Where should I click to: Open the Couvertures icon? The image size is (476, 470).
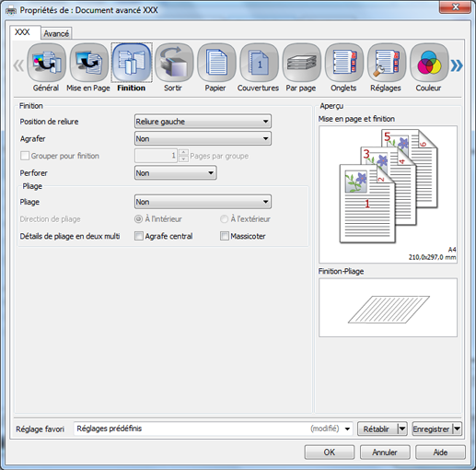(259, 63)
